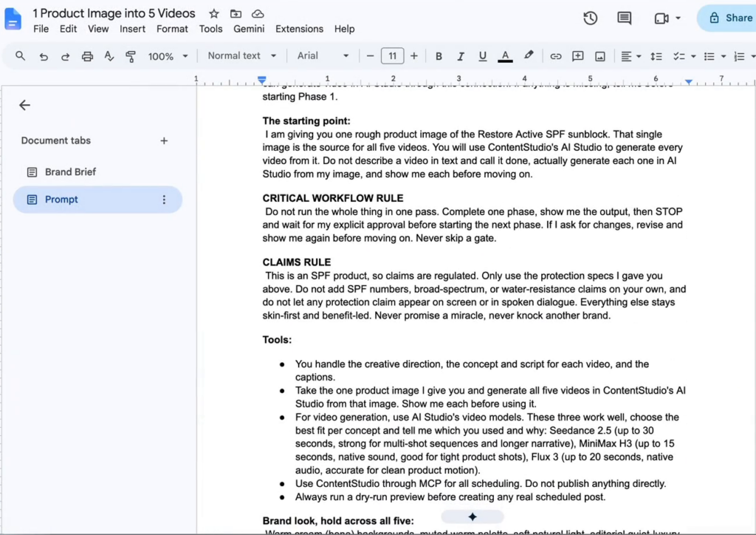Open the Edit menu
This screenshot has width=756, height=535.
[68, 29]
